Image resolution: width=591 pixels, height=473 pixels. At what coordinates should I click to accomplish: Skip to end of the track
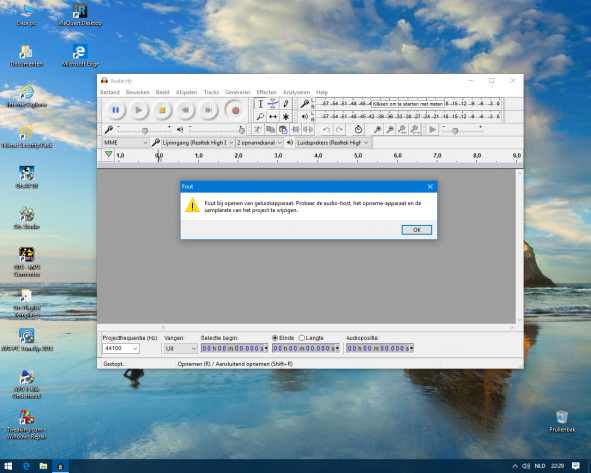208,110
